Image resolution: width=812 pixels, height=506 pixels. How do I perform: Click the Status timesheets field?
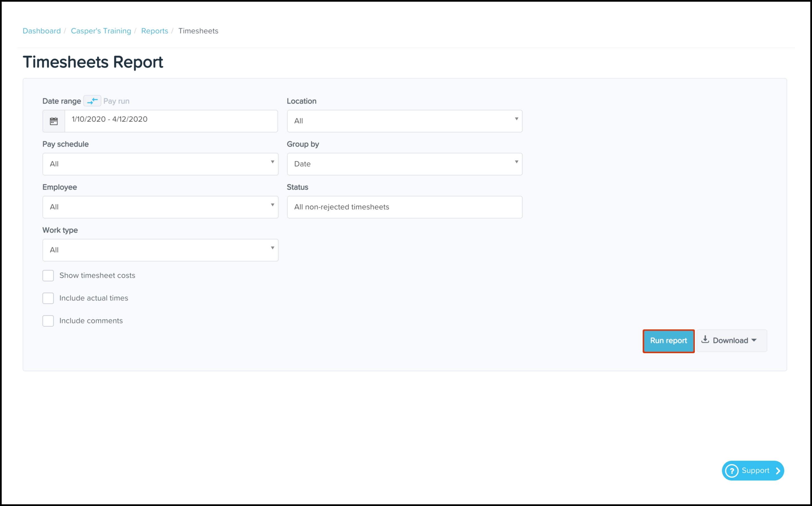404,207
